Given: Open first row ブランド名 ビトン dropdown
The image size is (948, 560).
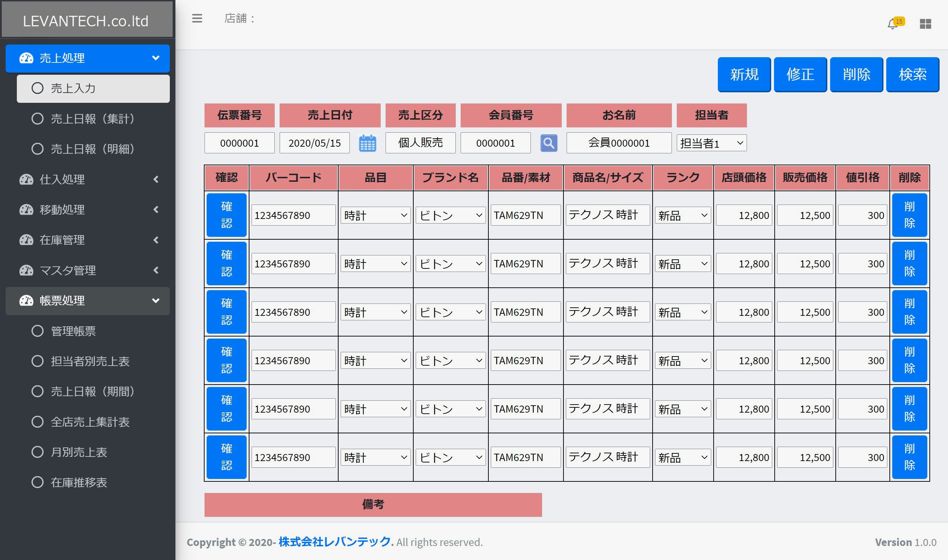Looking at the screenshot, I should tap(450, 215).
